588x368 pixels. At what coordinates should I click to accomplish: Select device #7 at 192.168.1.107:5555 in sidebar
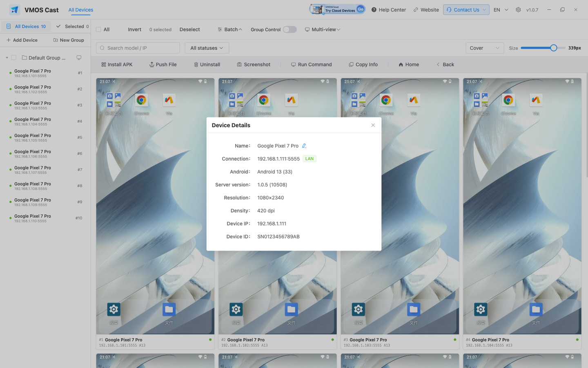[45, 170]
